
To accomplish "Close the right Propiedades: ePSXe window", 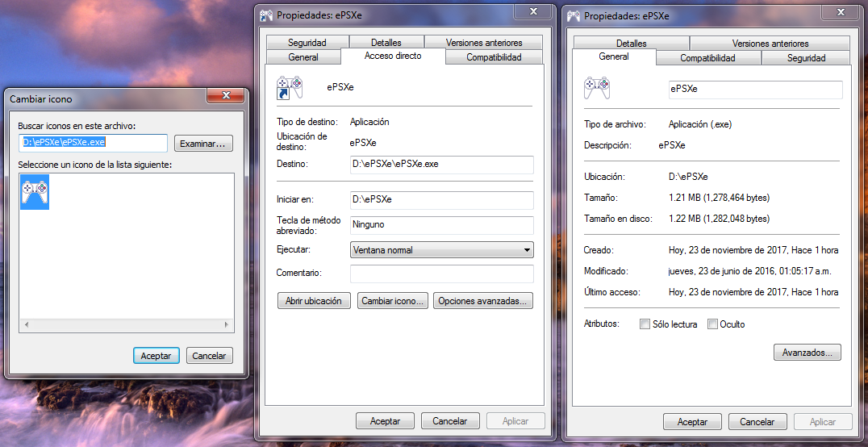I will (x=841, y=11).
